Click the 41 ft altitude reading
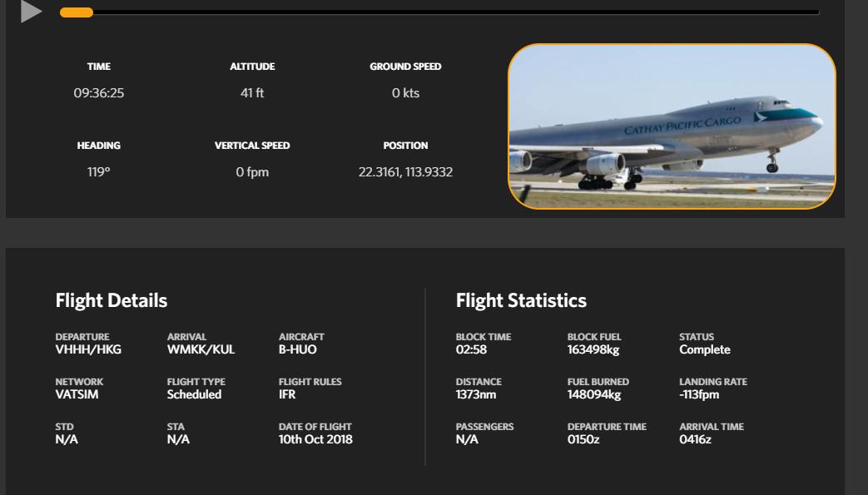The width and height of the screenshot is (868, 495). (252, 93)
